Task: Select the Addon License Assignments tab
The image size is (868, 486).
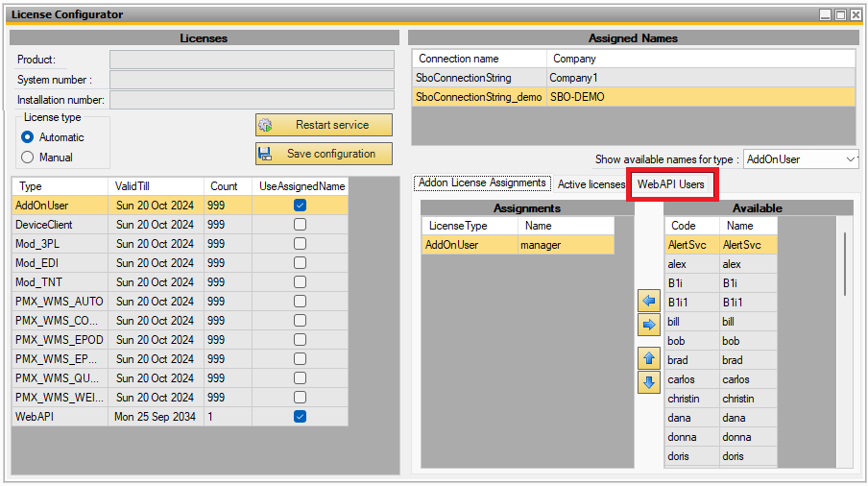Action: click(x=482, y=183)
